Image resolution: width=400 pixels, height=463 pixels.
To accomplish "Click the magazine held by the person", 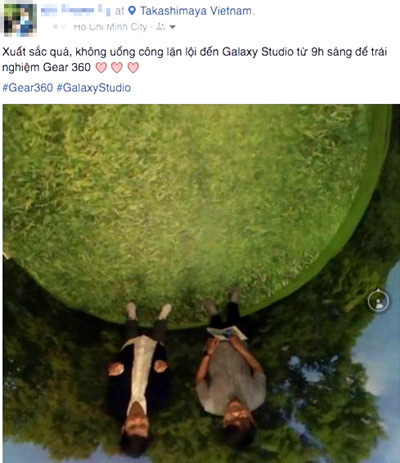I will pos(227,333).
